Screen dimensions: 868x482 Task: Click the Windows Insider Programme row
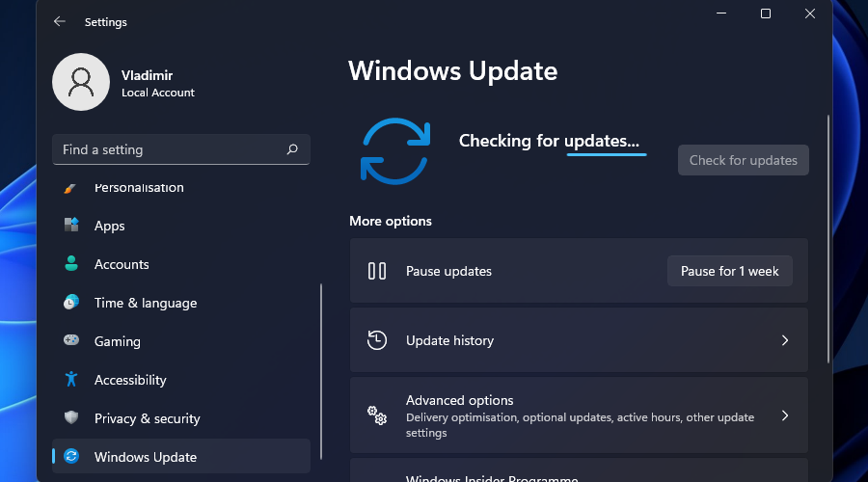(579, 471)
